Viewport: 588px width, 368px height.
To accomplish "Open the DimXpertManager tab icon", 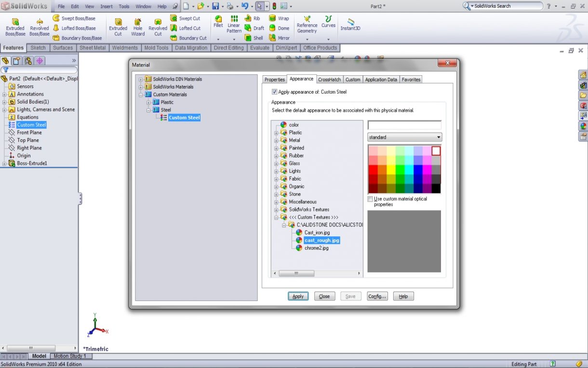I will (40, 60).
